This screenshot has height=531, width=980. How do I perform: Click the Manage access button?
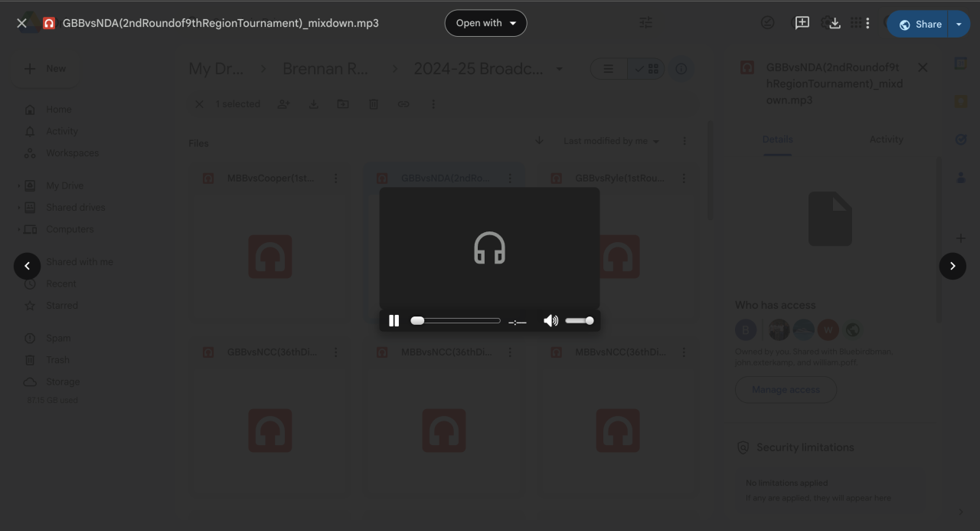pos(786,390)
